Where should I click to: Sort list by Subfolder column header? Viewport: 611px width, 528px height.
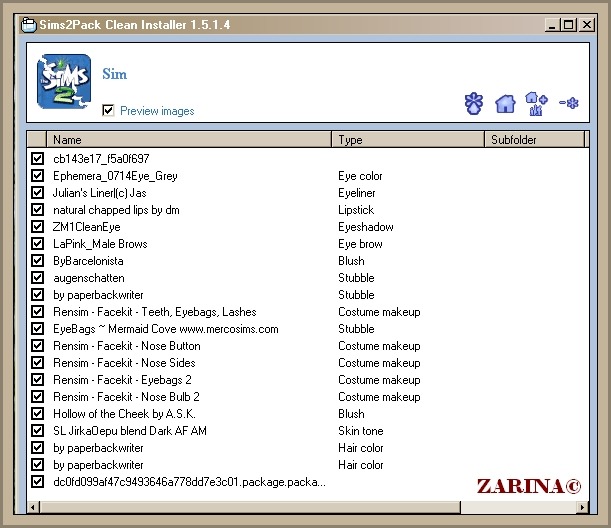point(535,140)
